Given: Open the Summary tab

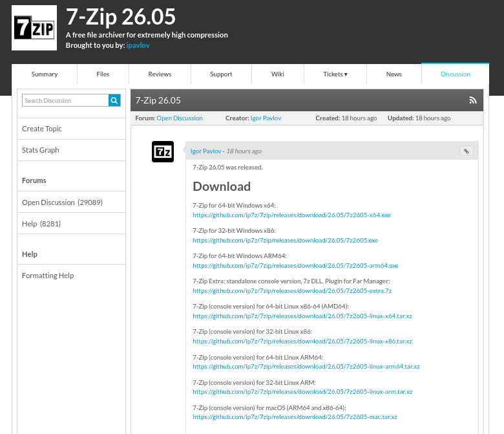Looking at the screenshot, I should pos(45,74).
